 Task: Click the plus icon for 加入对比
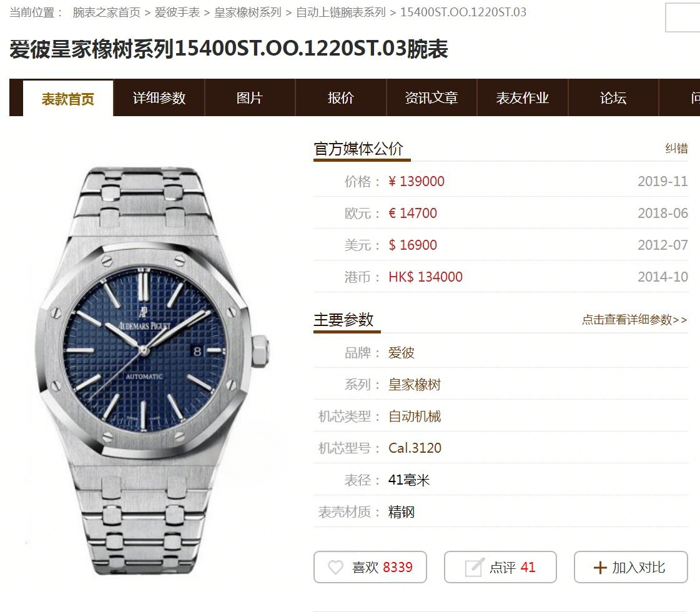tap(600, 568)
